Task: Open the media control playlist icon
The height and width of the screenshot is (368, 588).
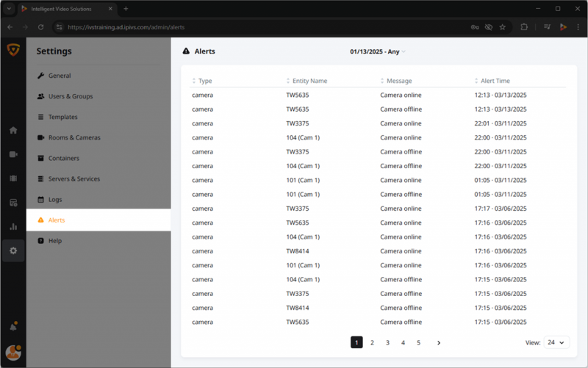Action: point(547,27)
